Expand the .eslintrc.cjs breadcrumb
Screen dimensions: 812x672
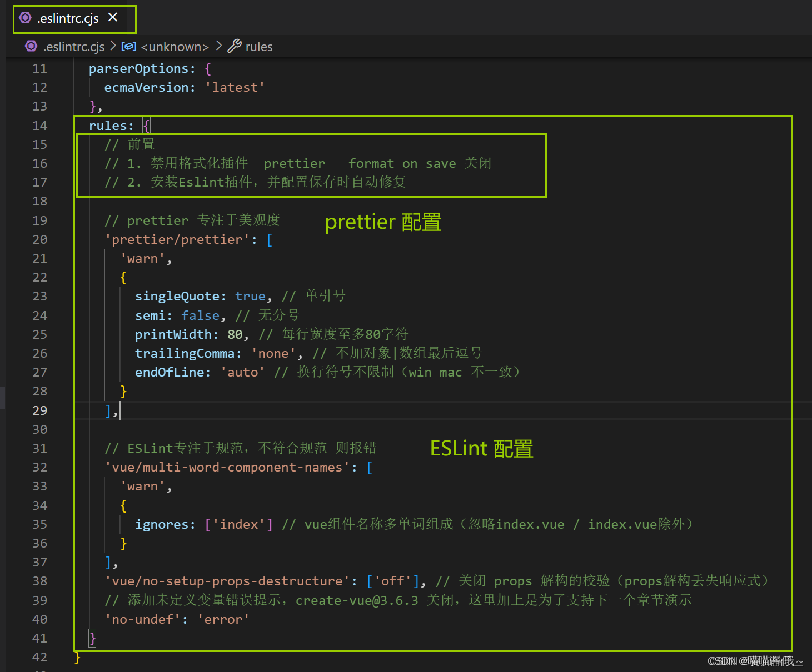[x=74, y=46]
